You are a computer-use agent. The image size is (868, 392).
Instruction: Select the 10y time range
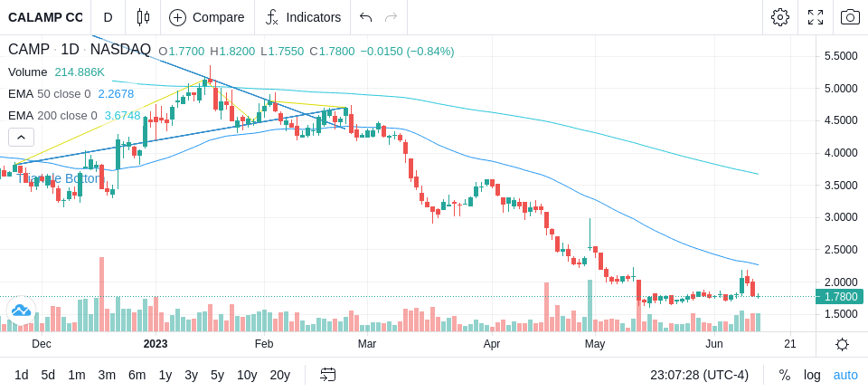point(247,376)
